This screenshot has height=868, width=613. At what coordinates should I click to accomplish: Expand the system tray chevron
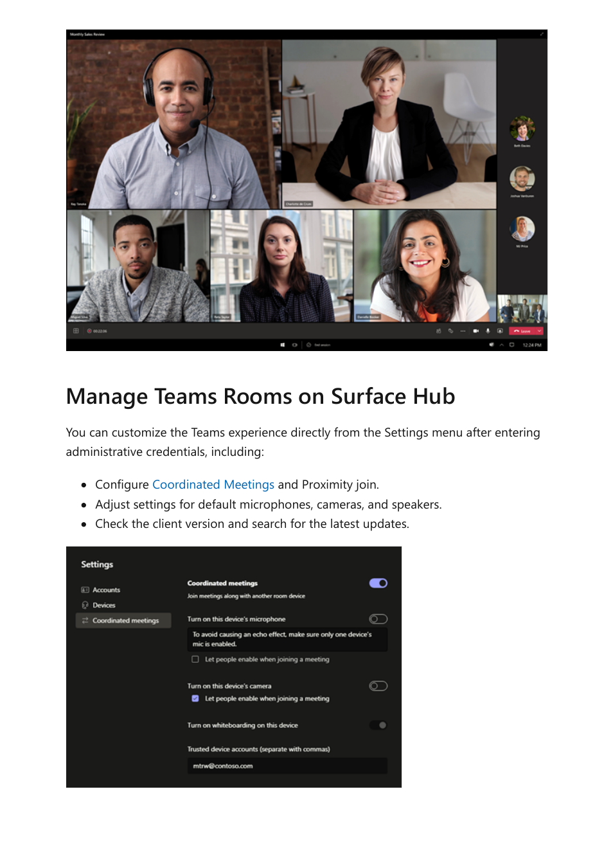click(x=502, y=345)
